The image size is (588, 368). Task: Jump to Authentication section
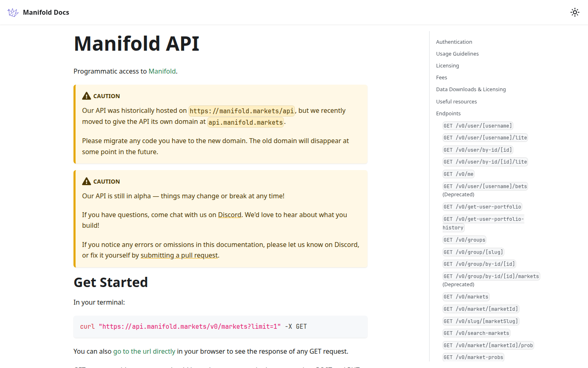point(454,42)
